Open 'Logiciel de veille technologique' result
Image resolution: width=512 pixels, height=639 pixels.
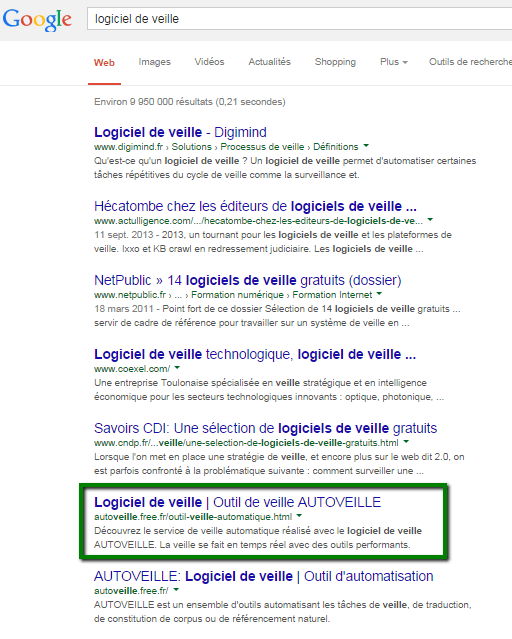pyautogui.click(x=255, y=354)
